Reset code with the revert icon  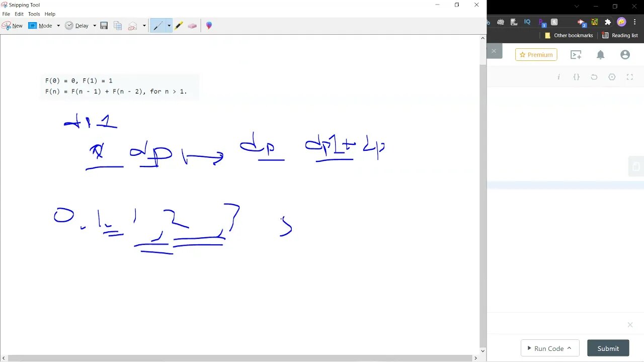[594, 77]
